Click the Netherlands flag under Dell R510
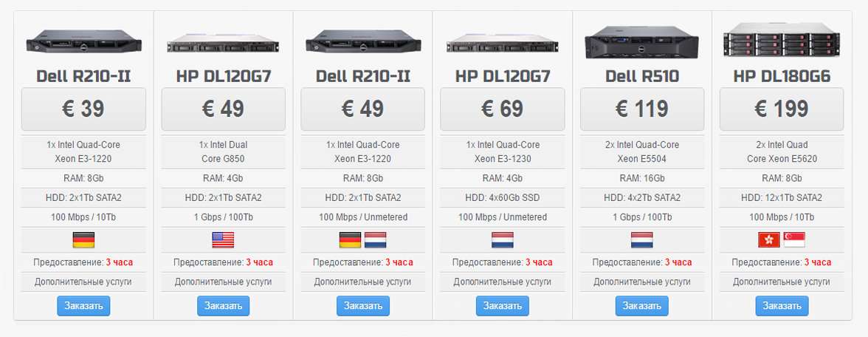This screenshot has width=868, height=337. pos(641,240)
